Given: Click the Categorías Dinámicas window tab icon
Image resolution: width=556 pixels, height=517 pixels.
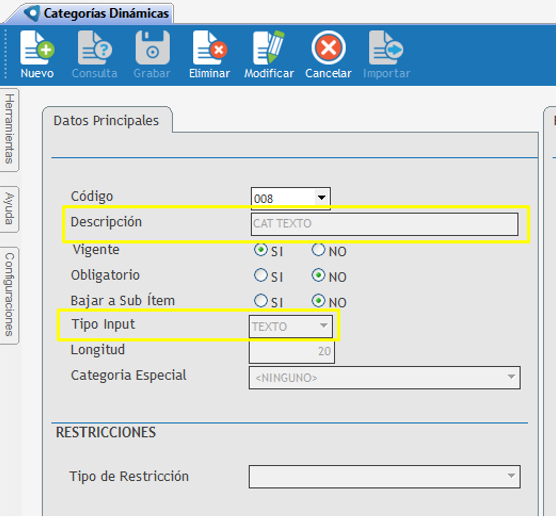Looking at the screenshot, I should 32,13.
